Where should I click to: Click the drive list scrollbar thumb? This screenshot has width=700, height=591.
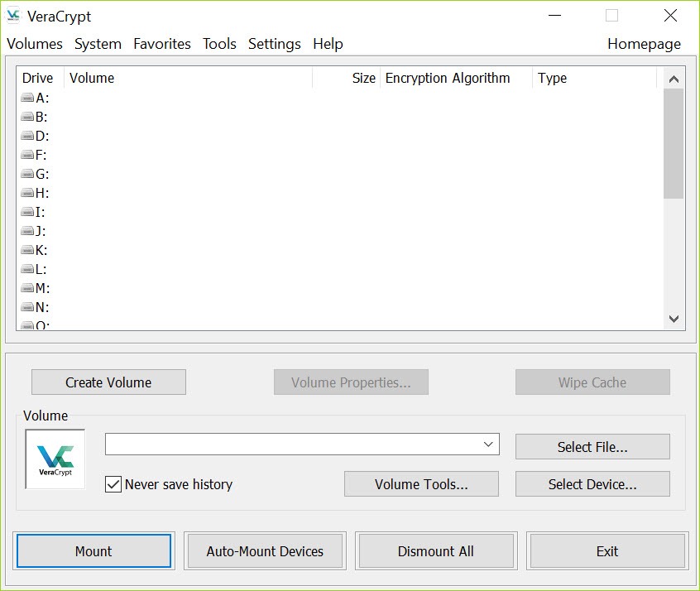[x=674, y=143]
